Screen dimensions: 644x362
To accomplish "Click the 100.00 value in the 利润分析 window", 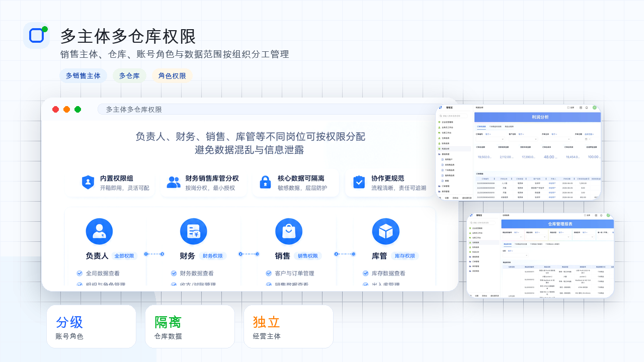I will tap(593, 157).
